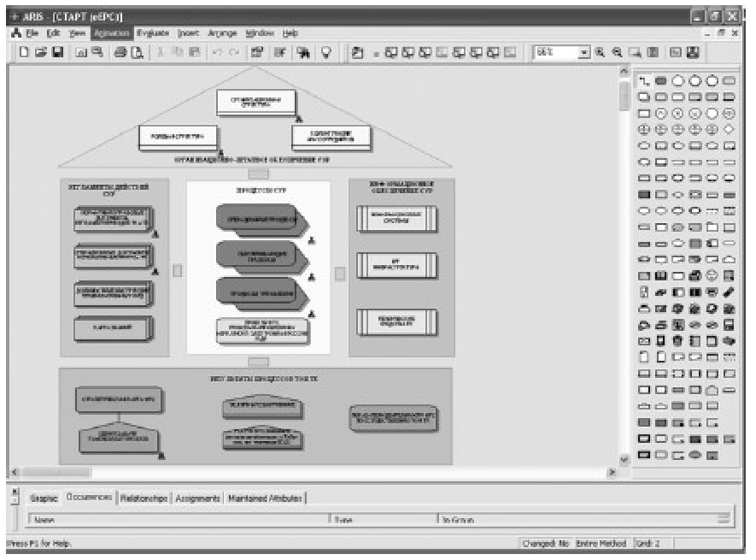This screenshot has width=756, height=560.
Task: Open the View menu
Action: click(77, 32)
